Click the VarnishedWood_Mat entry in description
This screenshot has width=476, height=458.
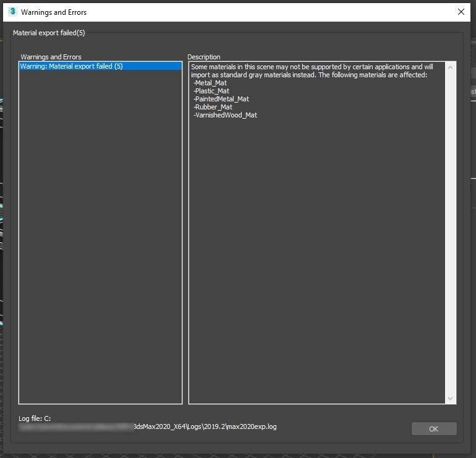225,115
